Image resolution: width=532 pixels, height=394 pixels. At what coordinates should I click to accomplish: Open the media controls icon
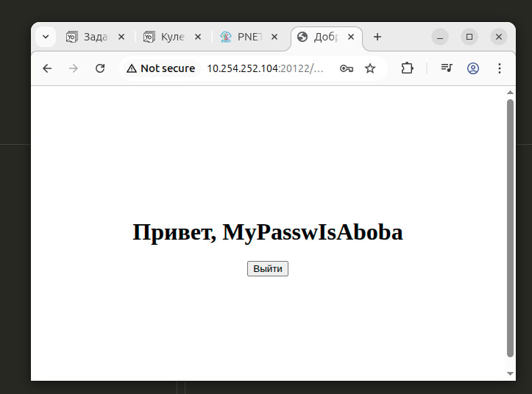click(447, 68)
